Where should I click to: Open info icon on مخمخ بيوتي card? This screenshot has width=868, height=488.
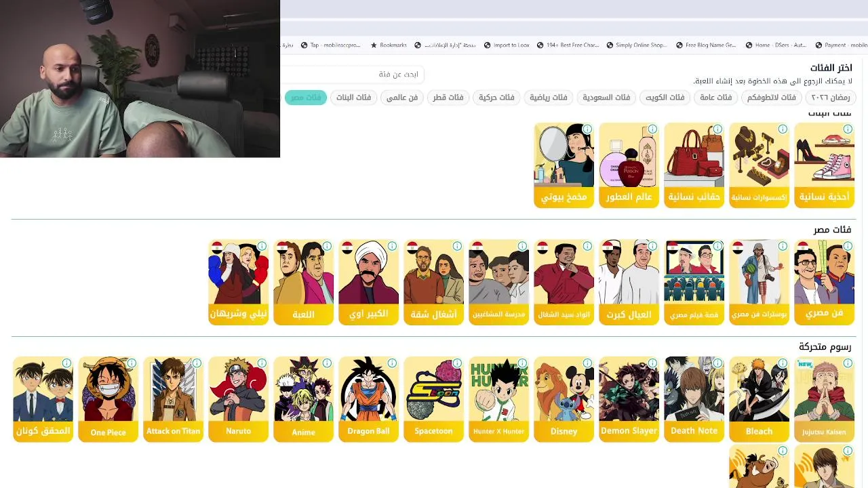point(587,129)
